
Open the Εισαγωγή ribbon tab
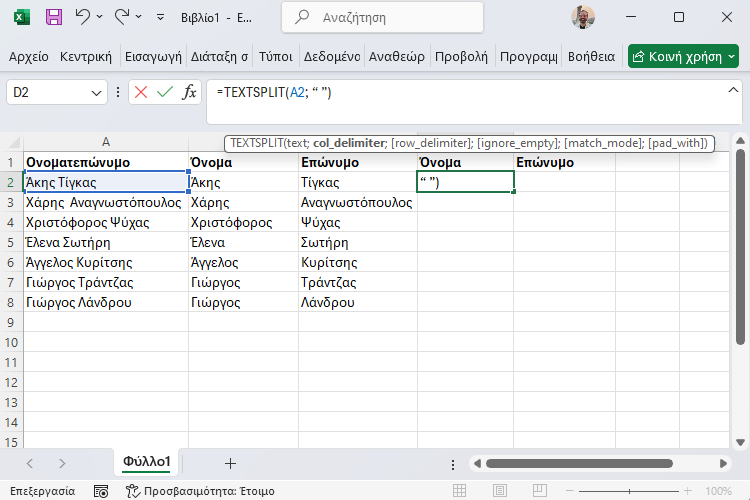pyautogui.click(x=152, y=56)
